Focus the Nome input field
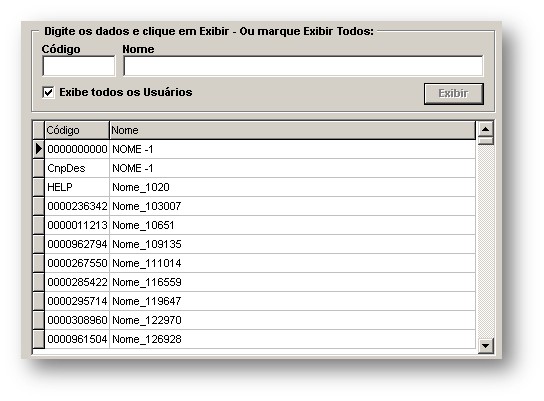544x401 pixels. [303, 66]
